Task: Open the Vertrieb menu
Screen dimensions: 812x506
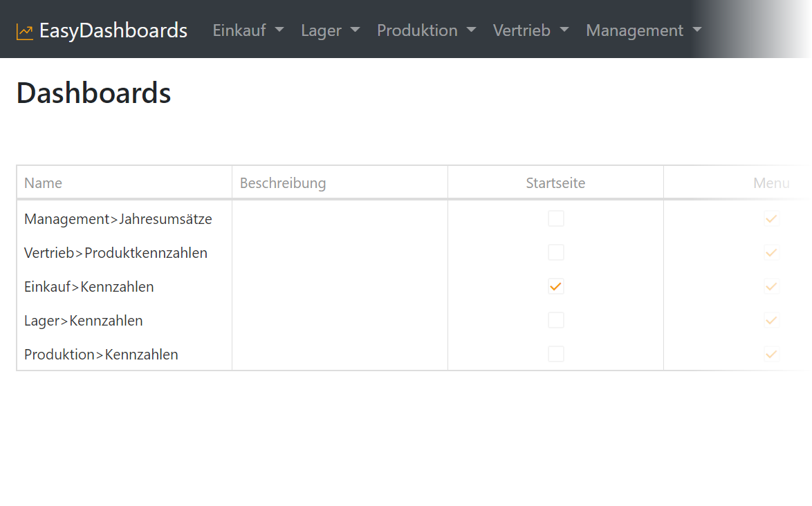Action: click(x=530, y=30)
